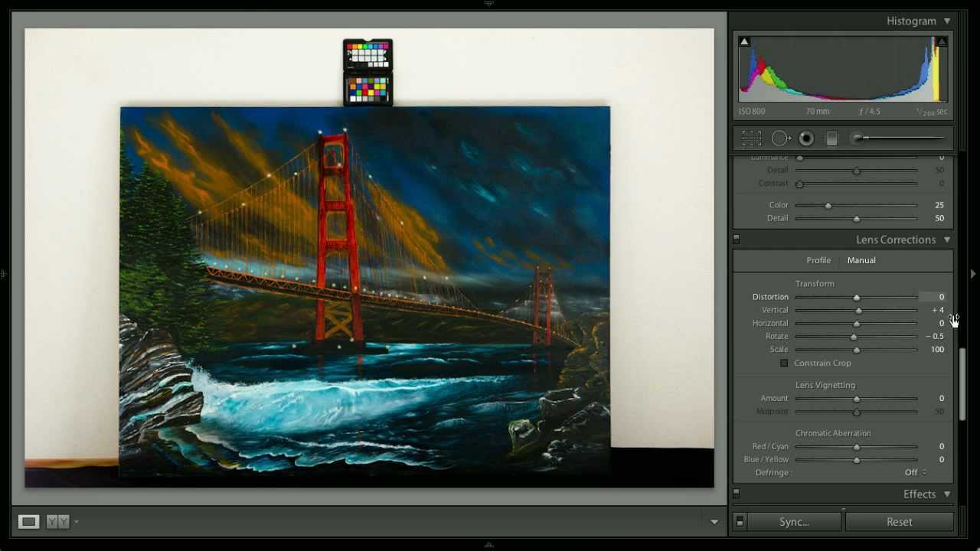The image size is (980, 551).
Task: Select the Manual tab in Lens Corrections
Action: pos(861,260)
